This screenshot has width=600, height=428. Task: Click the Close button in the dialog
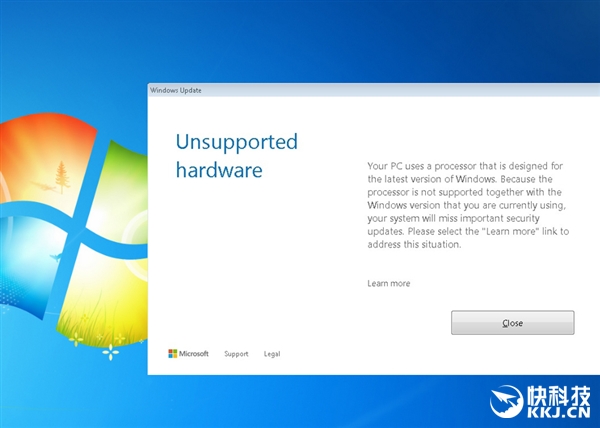(x=512, y=323)
